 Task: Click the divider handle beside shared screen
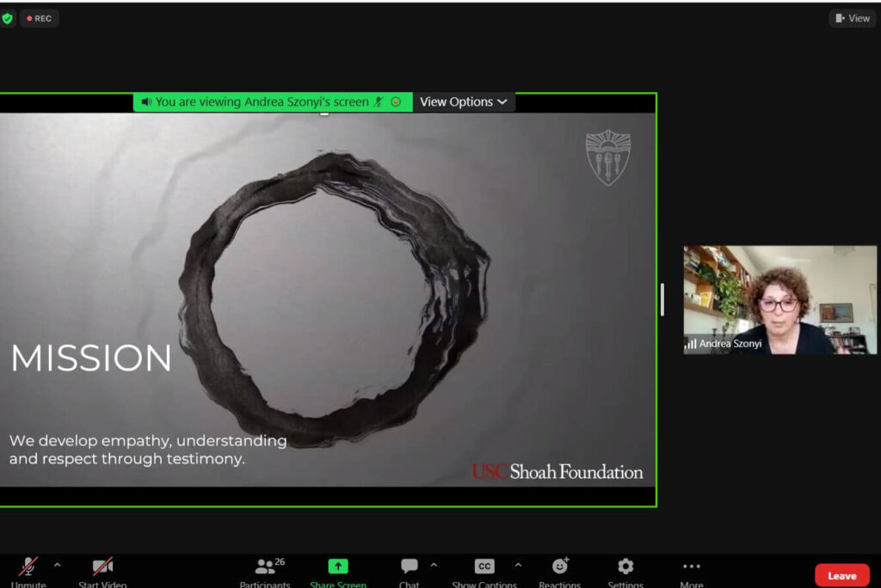(x=662, y=299)
